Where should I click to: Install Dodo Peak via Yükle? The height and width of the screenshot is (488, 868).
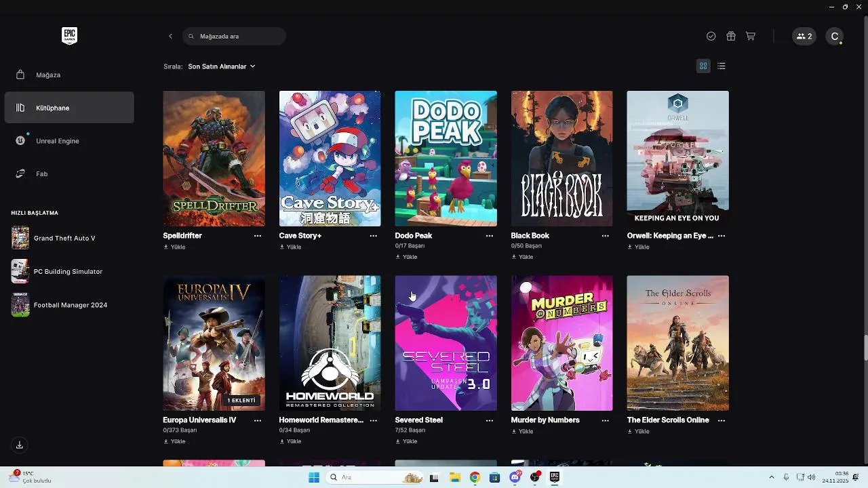(x=406, y=257)
